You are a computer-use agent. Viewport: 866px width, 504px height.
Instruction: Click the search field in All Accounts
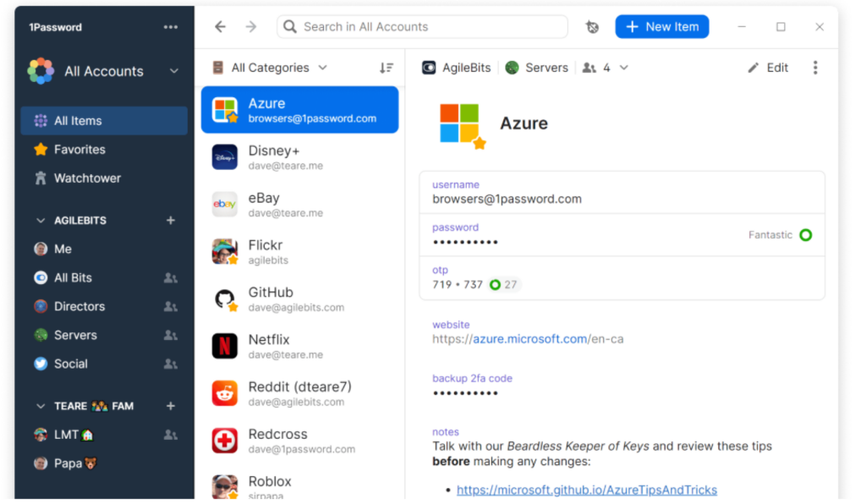coord(423,26)
